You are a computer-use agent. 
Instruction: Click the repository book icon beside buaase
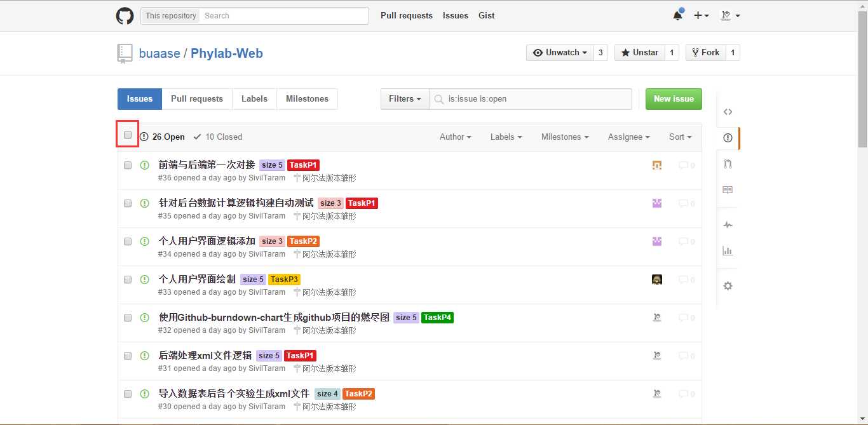[125, 53]
